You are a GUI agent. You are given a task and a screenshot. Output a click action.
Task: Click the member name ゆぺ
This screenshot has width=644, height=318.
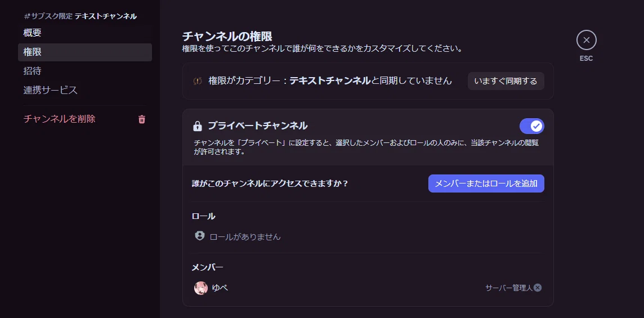point(220,288)
